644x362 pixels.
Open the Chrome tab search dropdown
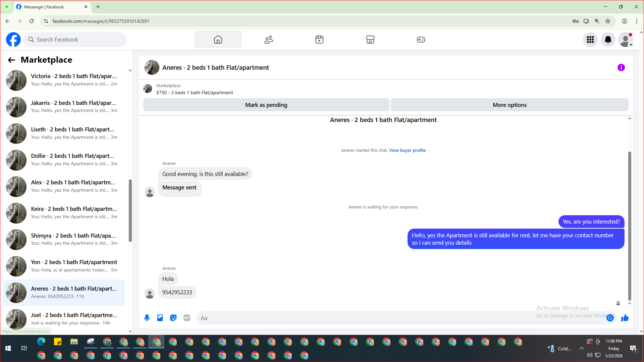click(x=6, y=7)
